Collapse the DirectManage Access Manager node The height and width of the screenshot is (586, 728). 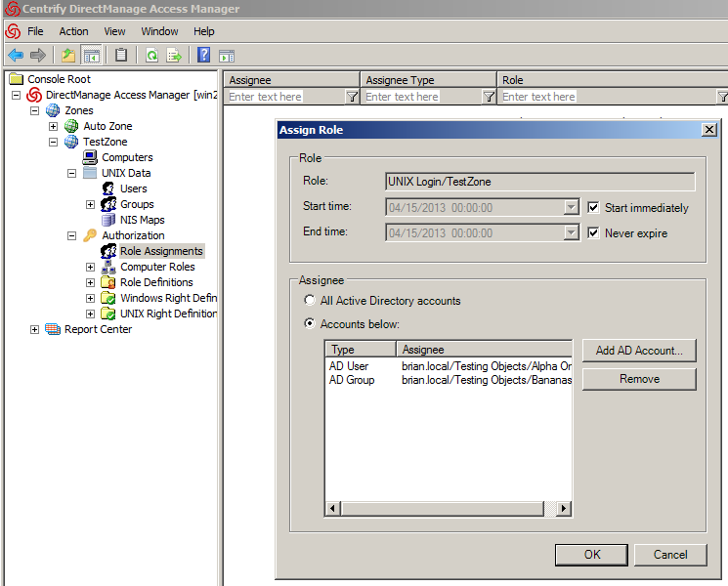point(17,95)
